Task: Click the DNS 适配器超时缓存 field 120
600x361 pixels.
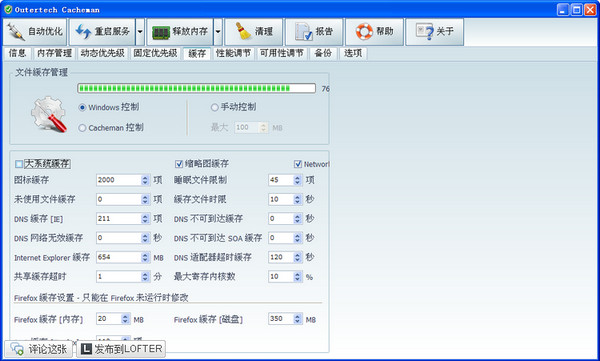Action: coord(281,257)
